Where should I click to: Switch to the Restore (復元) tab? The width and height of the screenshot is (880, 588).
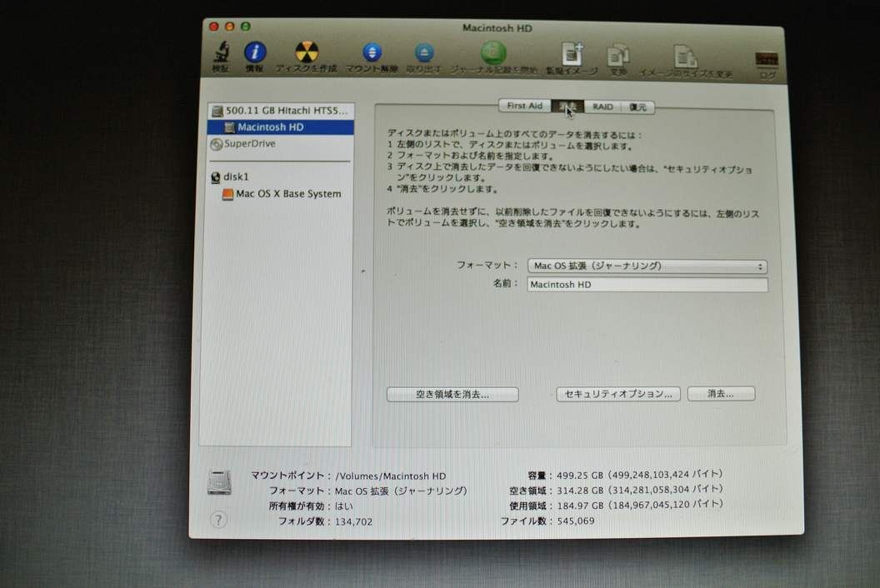tap(637, 107)
